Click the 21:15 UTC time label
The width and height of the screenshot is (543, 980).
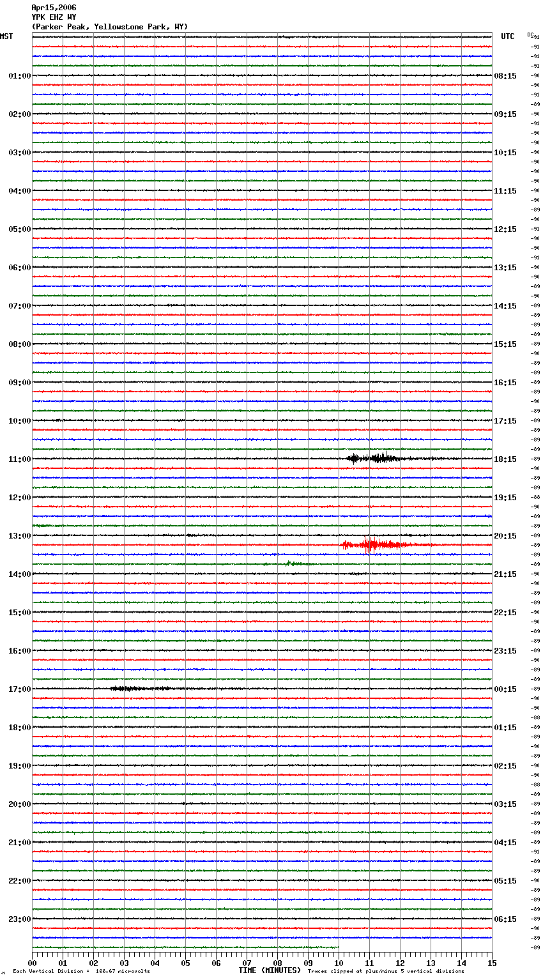coord(505,574)
